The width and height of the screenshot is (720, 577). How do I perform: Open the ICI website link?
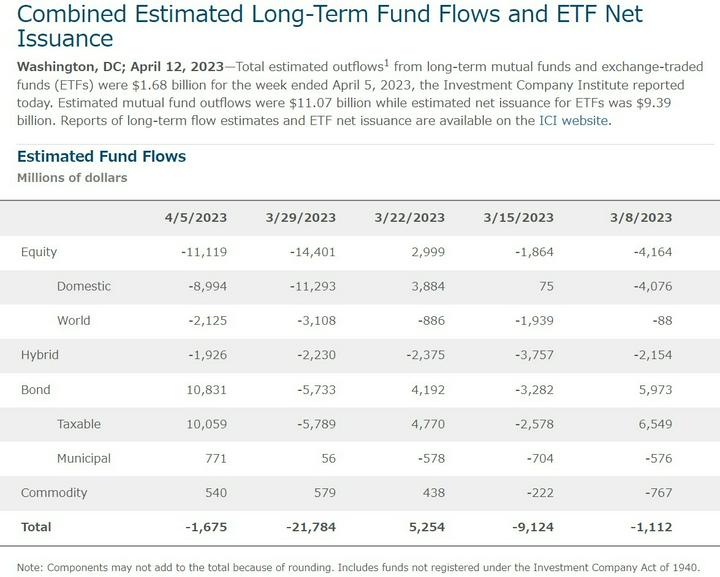click(573, 120)
